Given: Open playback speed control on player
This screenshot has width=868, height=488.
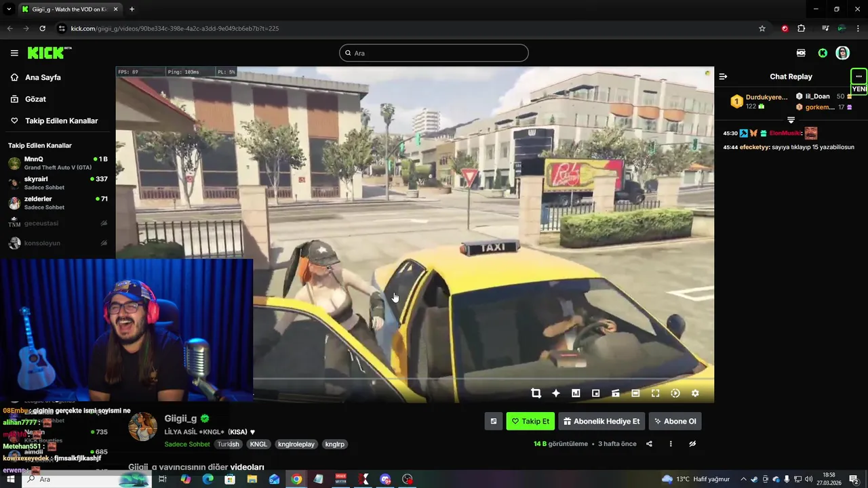Looking at the screenshot, I should click(x=675, y=393).
